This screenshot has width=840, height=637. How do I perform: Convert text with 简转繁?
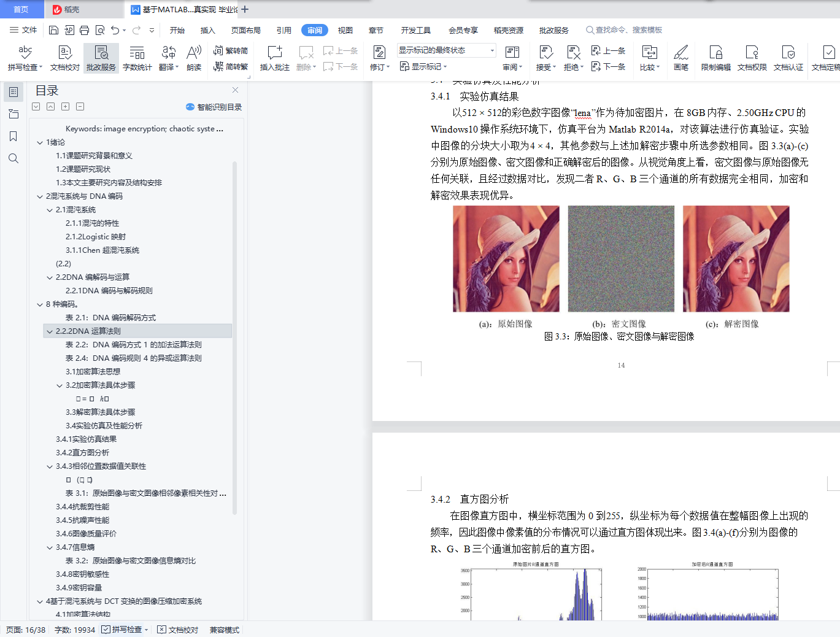231,66
